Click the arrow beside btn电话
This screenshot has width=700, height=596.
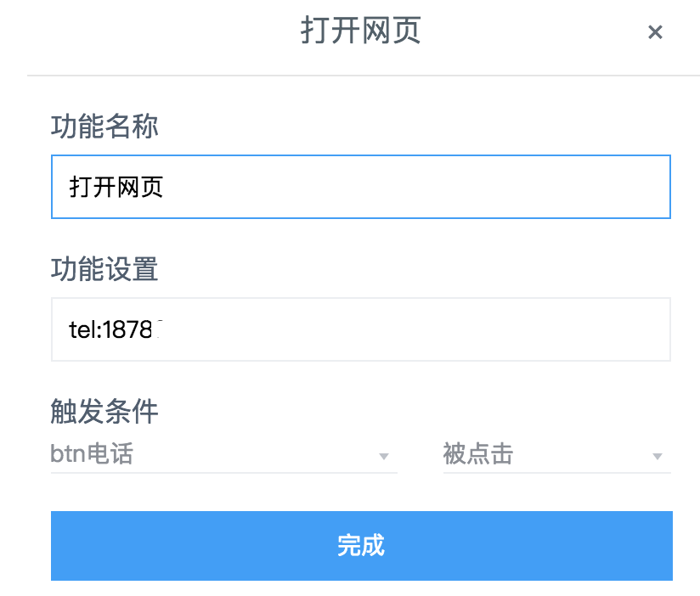tap(383, 457)
